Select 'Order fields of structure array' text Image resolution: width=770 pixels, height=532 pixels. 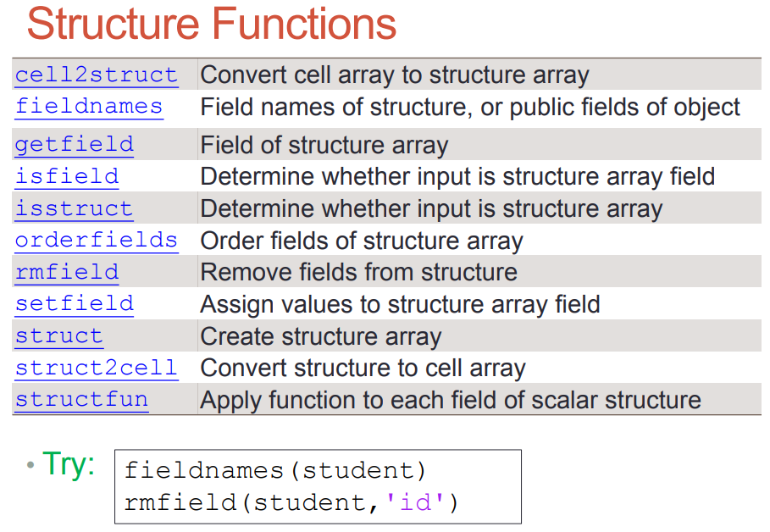click(x=362, y=241)
